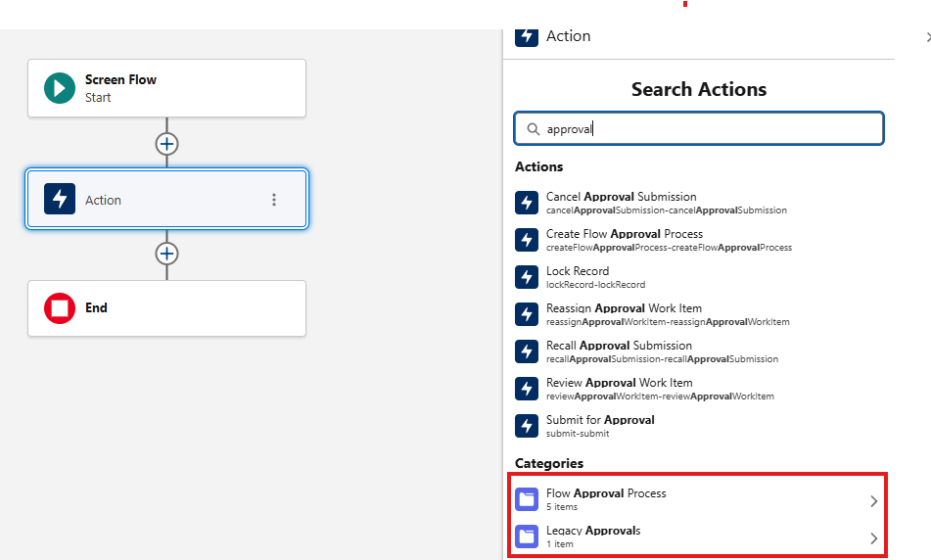
Task: Add element between Start and Action
Action: click(x=166, y=144)
